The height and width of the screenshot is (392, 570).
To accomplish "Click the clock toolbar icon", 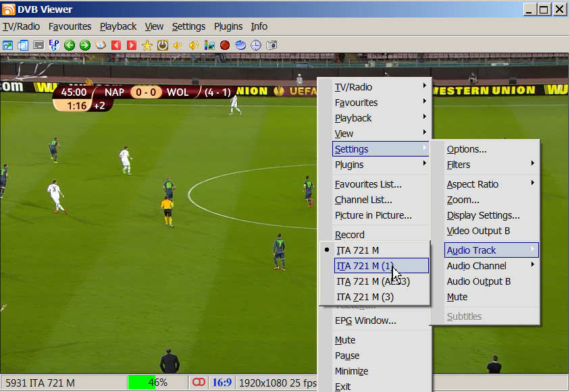I will click(x=256, y=45).
